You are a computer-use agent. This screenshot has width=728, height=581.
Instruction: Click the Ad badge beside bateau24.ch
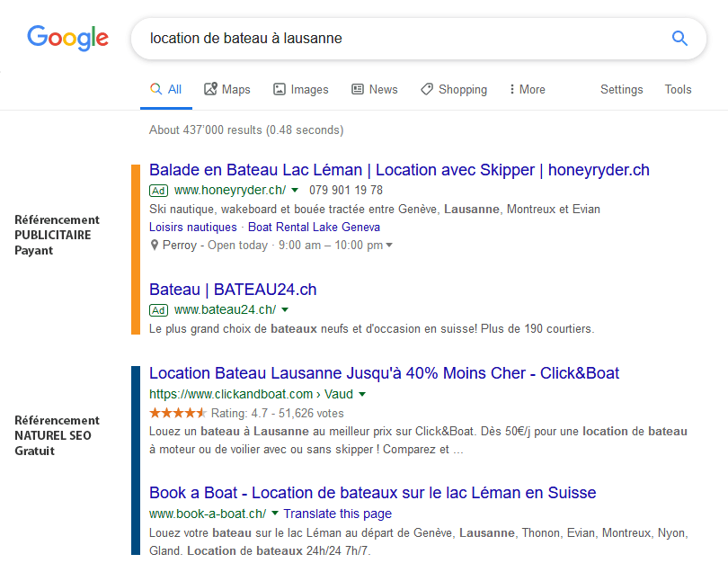pos(158,309)
